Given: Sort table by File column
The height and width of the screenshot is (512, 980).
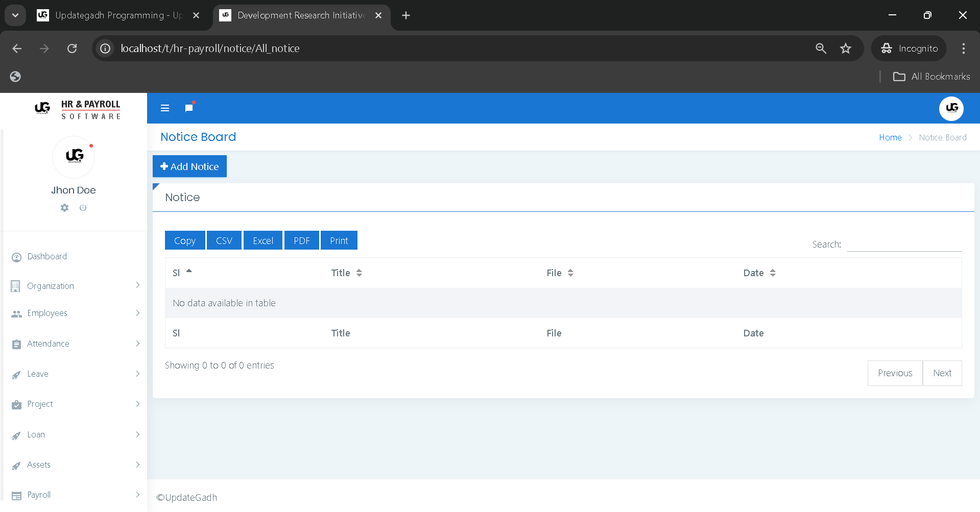Looking at the screenshot, I should 560,273.
